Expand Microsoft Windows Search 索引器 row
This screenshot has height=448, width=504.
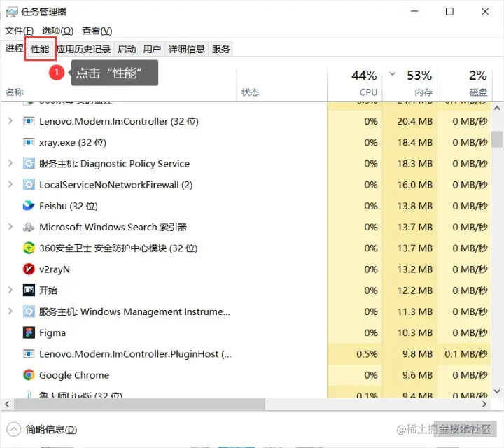(10, 227)
